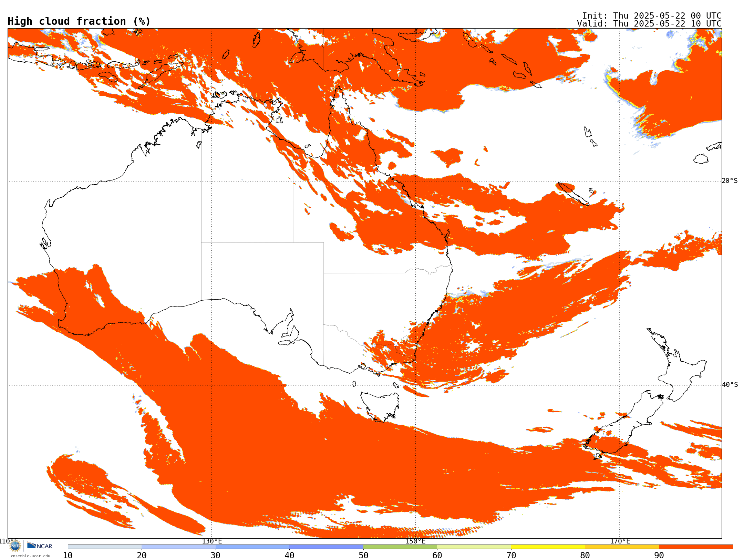Click the 40°S latitude label
The image size is (744, 560).
tap(730, 385)
